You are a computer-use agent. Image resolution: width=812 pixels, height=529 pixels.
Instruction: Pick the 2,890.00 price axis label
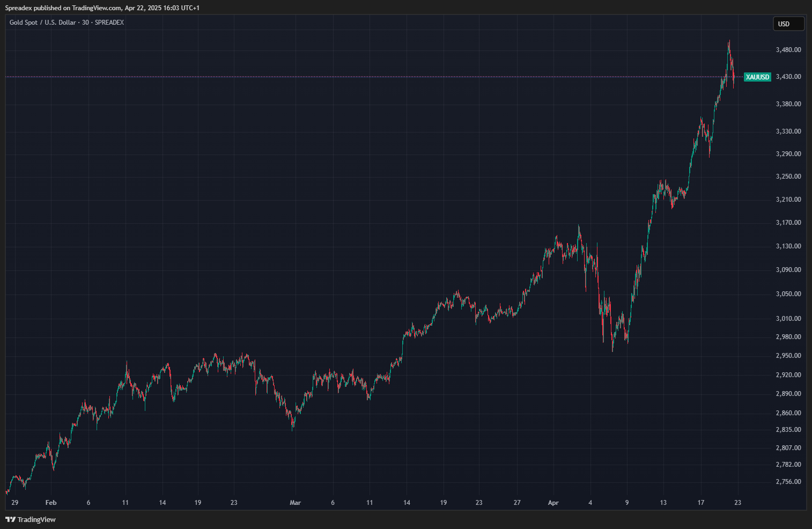tap(788, 394)
